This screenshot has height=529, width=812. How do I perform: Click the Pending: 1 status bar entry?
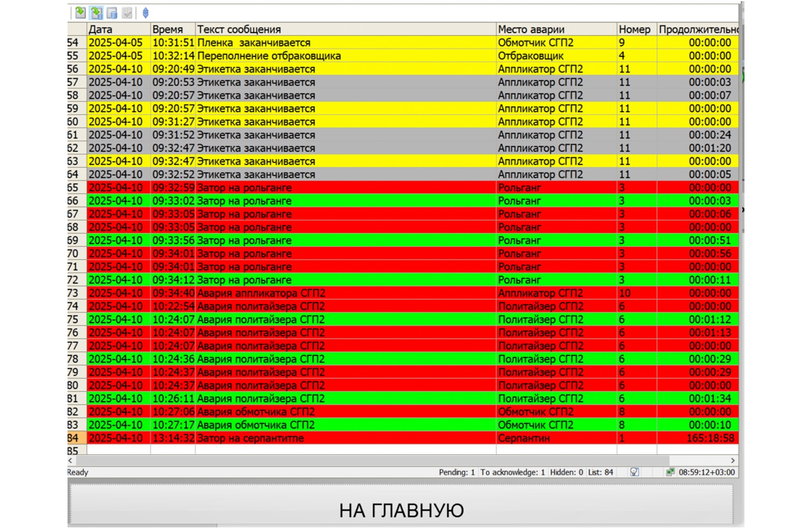tap(457, 473)
